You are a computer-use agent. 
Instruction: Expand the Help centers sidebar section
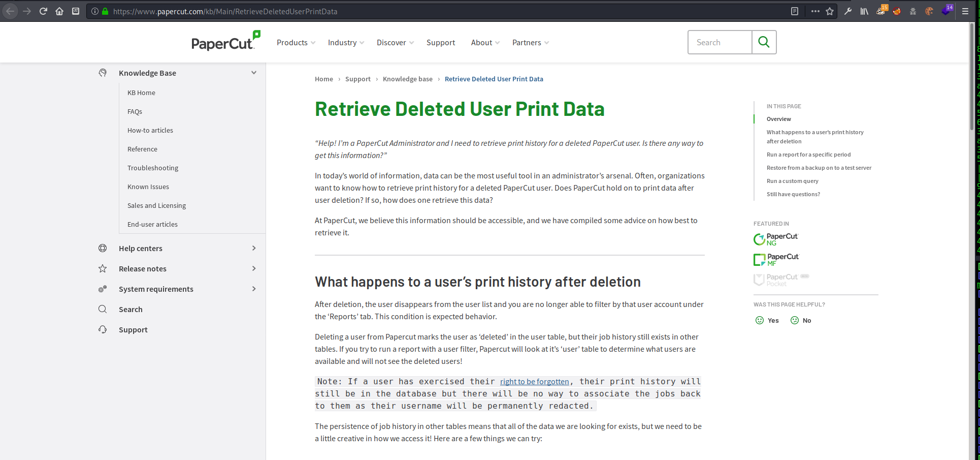point(254,248)
